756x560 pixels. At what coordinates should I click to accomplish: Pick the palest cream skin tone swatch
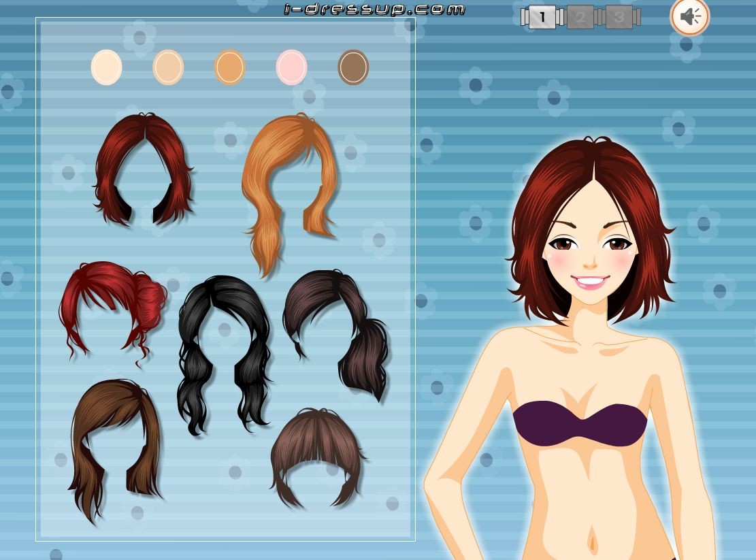(106, 67)
